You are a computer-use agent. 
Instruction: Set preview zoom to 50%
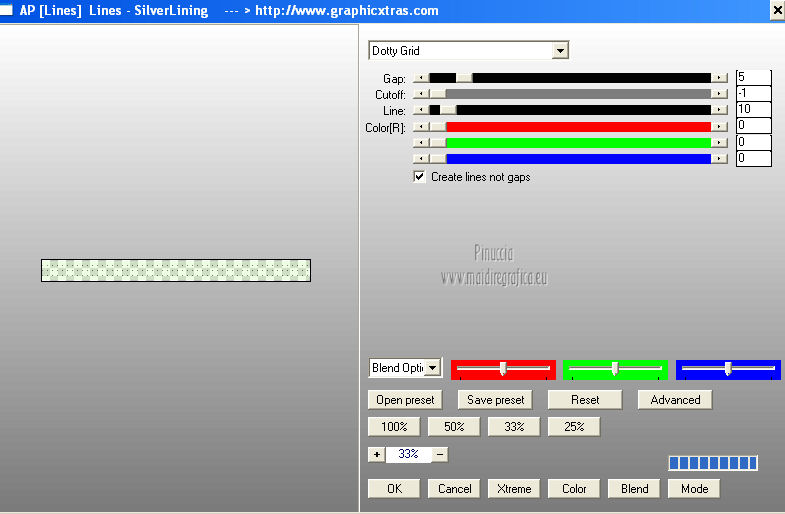click(x=454, y=427)
